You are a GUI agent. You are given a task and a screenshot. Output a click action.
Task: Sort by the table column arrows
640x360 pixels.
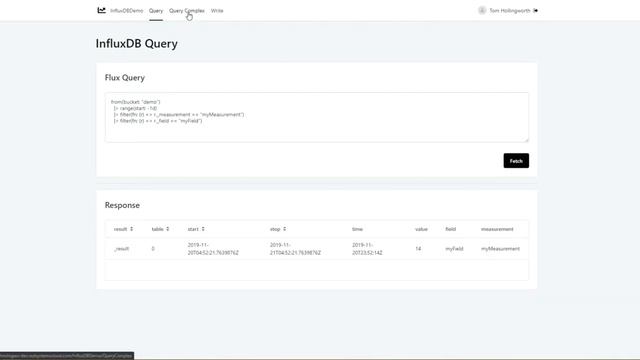pos(167,229)
